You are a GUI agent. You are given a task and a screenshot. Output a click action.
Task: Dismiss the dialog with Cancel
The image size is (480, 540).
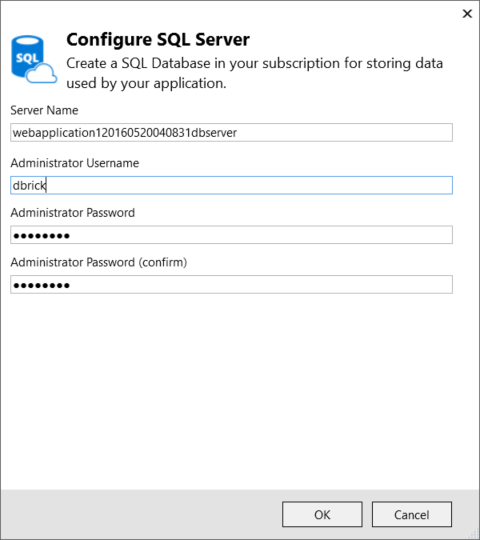(412, 514)
